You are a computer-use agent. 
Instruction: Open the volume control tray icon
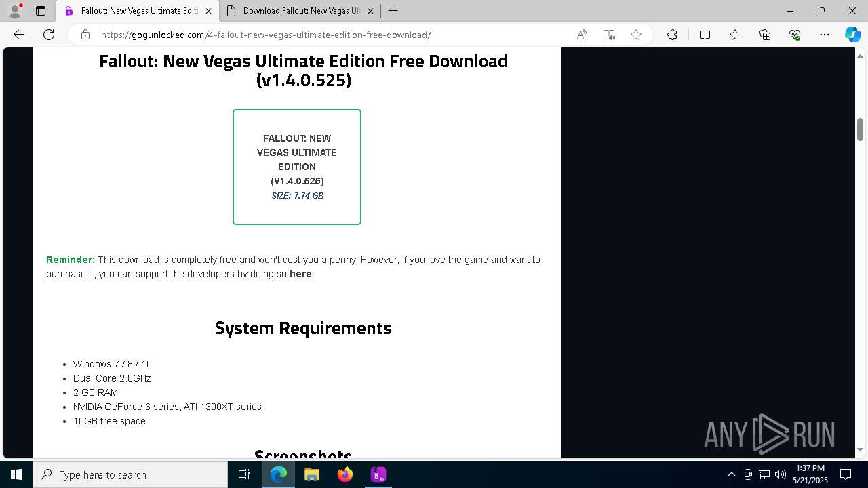[x=780, y=474]
